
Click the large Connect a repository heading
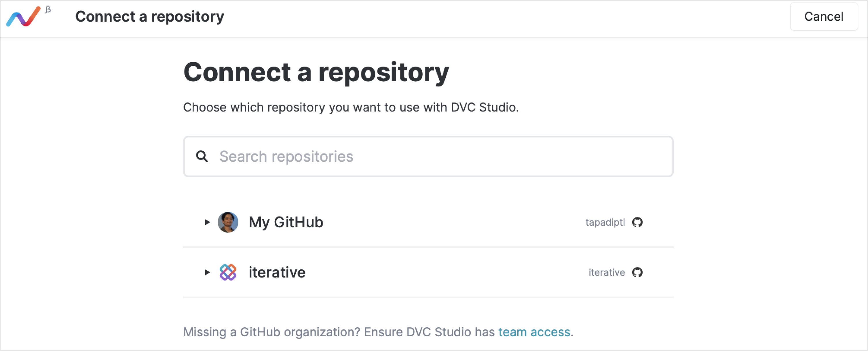point(316,72)
